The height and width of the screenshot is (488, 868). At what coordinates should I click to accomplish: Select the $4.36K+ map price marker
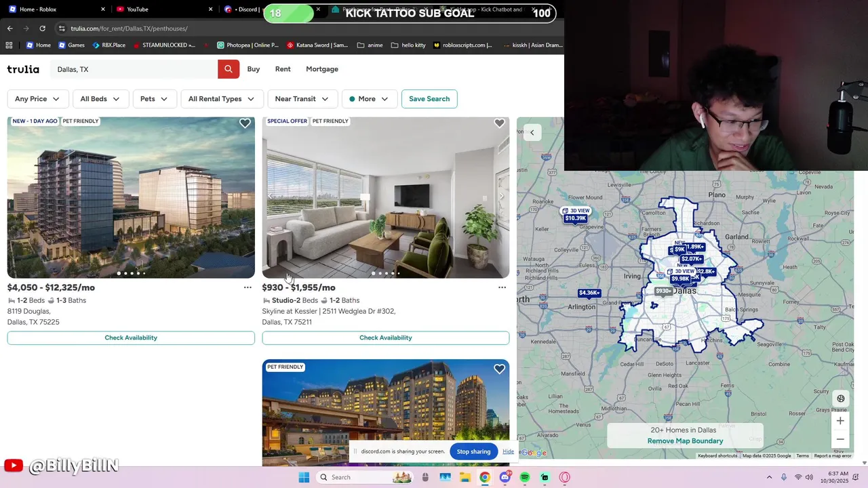pyautogui.click(x=589, y=293)
